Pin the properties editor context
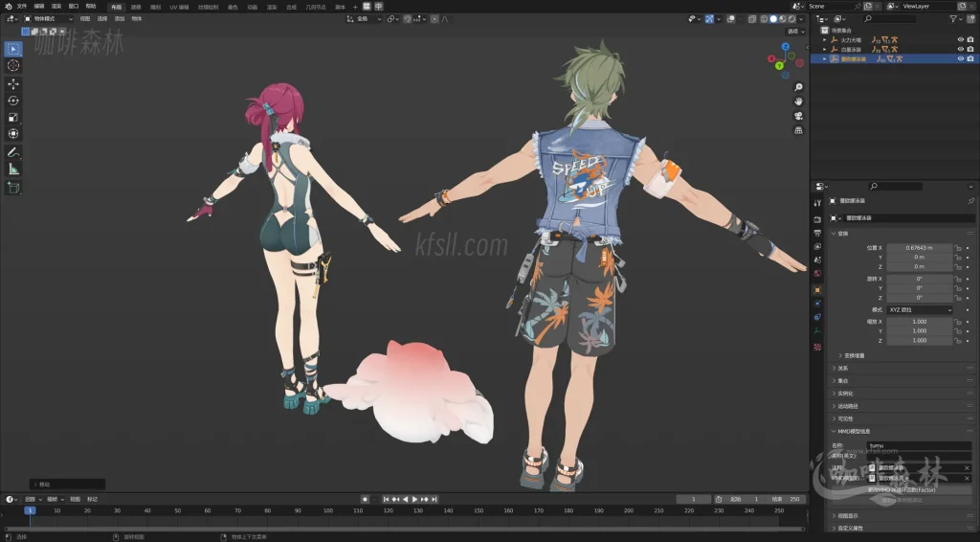Image resolution: width=980 pixels, height=542 pixels. (970, 201)
